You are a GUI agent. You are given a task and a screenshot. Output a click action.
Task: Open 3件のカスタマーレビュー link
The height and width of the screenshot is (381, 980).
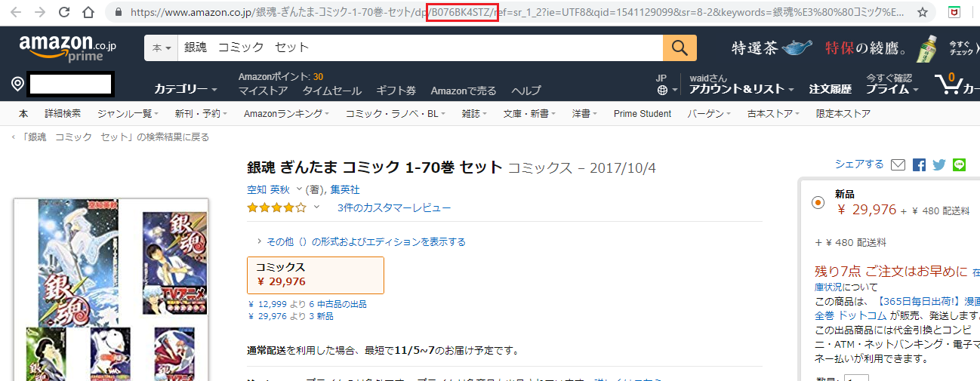(x=394, y=207)
